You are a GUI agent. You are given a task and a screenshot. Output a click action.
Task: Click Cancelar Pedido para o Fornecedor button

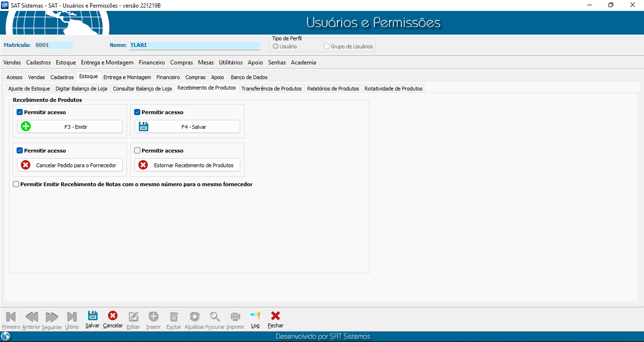[70, 165]
